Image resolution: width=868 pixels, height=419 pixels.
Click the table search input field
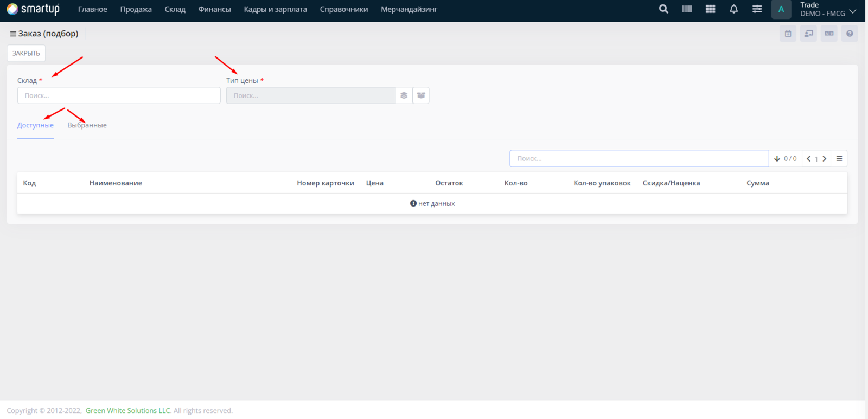click(639, 159)
